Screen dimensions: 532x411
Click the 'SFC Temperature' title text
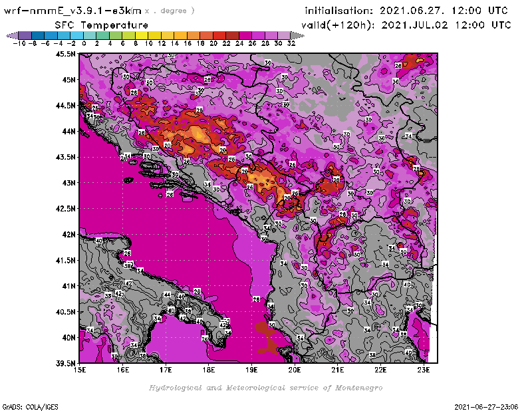[x=102, y=25]
